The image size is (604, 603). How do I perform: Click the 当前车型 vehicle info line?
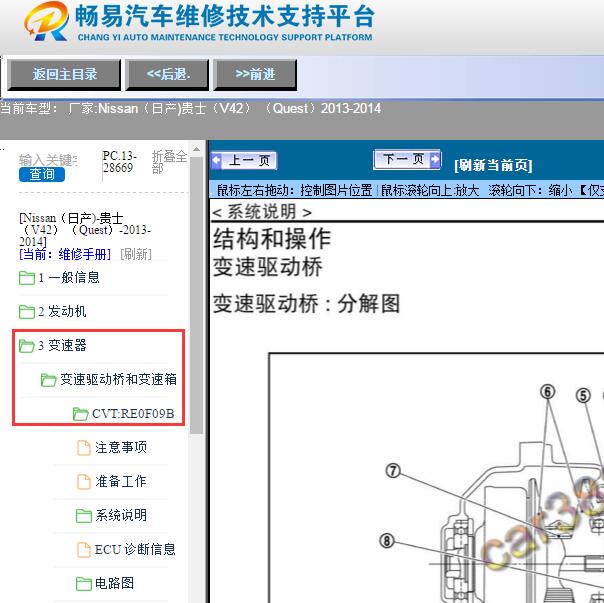pos(191,109)
